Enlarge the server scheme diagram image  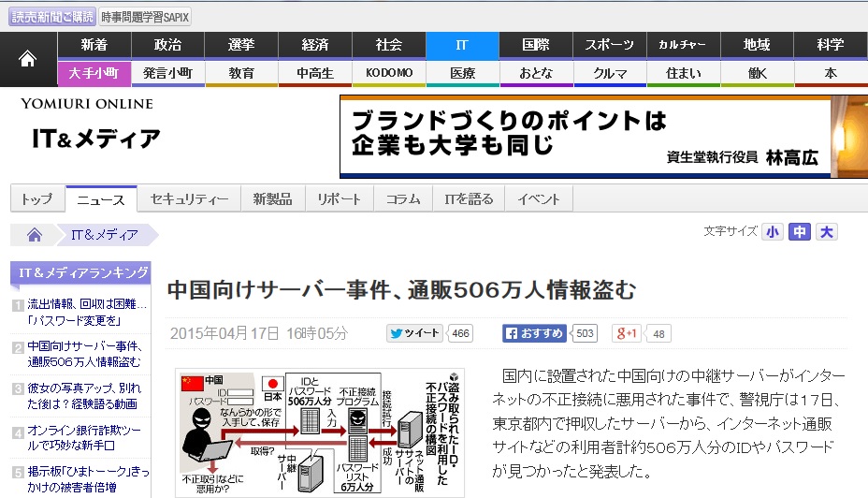coord(319,432)
